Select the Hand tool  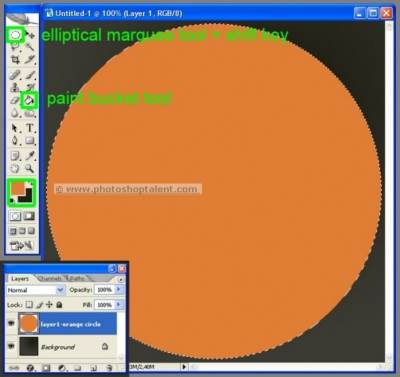coord(15,168)
